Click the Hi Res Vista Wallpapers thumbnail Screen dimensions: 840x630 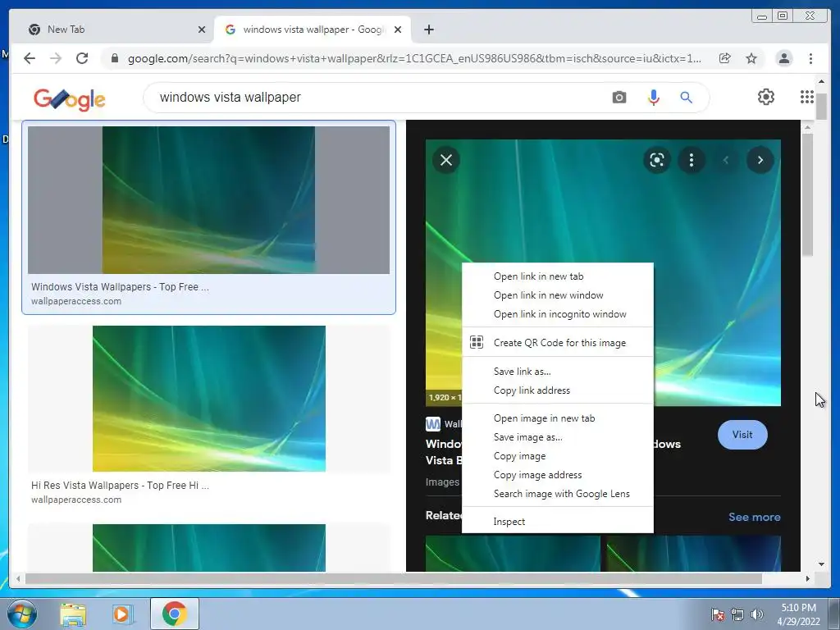point(209,399)
